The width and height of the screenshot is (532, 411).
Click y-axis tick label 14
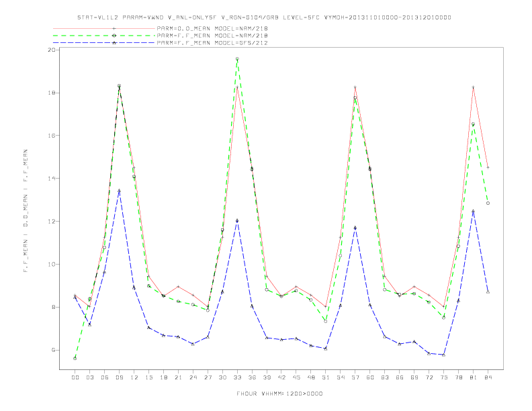pyautogui.click(x=52, y=179)
